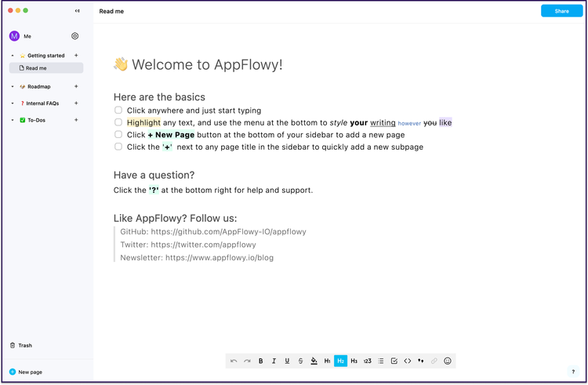Click the 'help and support' paragraph
Screen dimensions: 588x385
tap(213, 190)
